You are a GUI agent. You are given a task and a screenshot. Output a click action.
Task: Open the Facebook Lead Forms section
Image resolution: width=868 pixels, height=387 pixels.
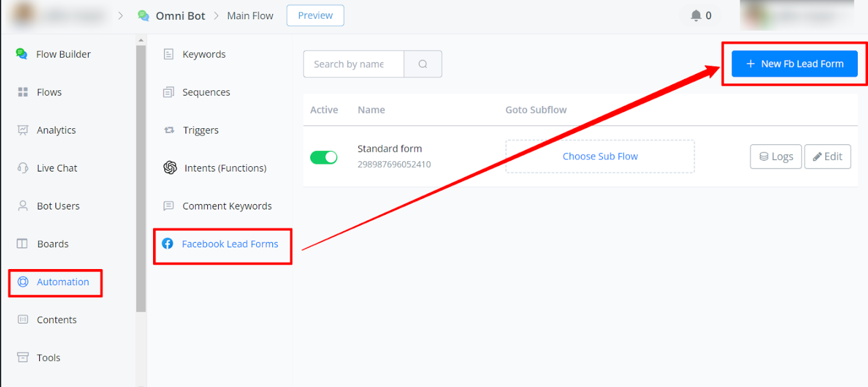click(x=229, y=244)
